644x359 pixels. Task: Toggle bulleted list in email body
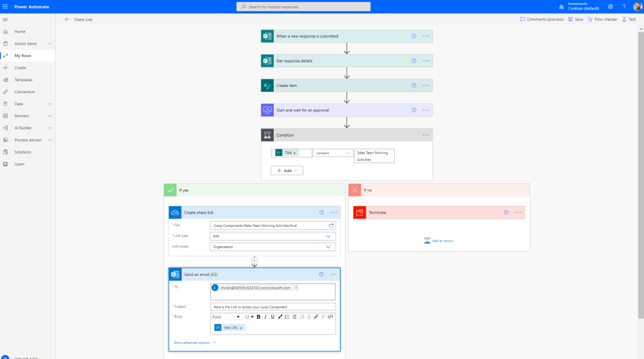(287, 317)
